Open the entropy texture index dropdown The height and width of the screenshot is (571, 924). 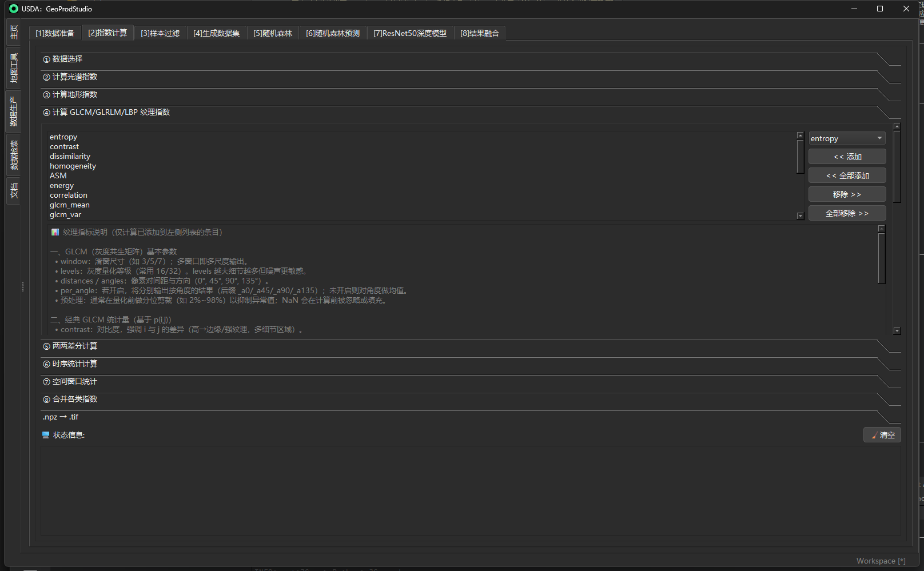(847, 138)
